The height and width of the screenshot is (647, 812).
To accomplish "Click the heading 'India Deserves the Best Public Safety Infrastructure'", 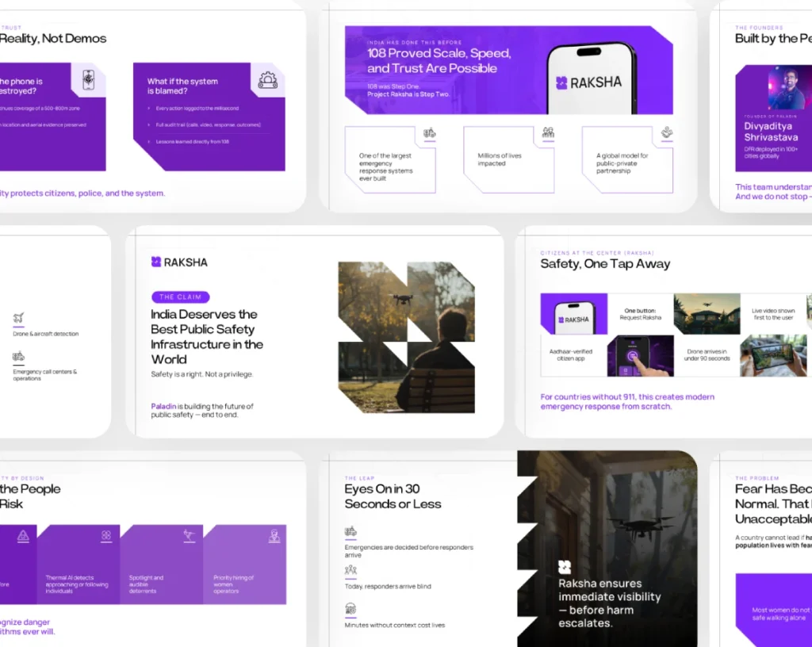I will [x=207, y=337].
